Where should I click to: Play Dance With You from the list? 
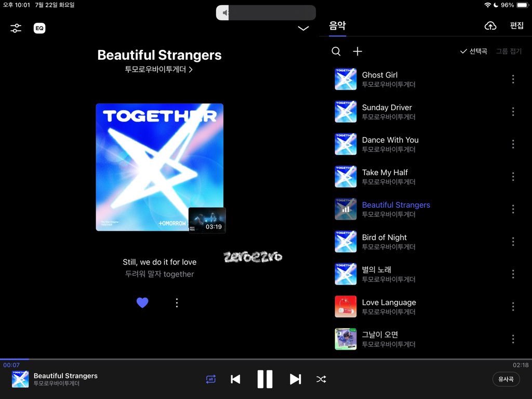click(425, 144)
